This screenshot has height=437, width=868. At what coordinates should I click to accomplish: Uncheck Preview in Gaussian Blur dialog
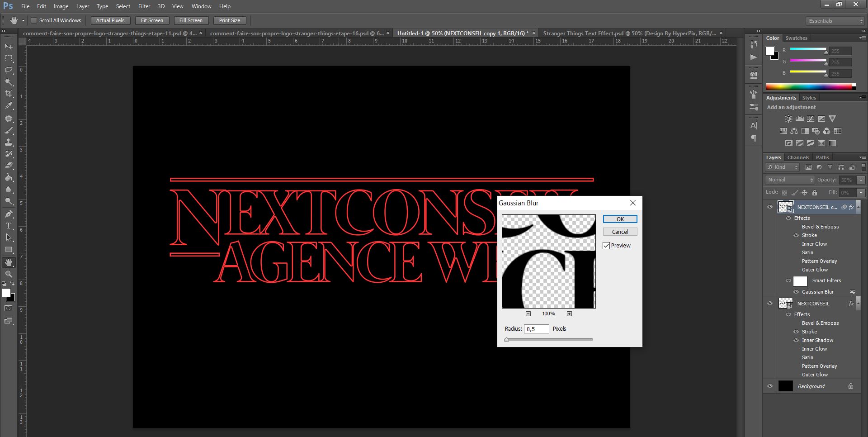[x=606, y=246]
